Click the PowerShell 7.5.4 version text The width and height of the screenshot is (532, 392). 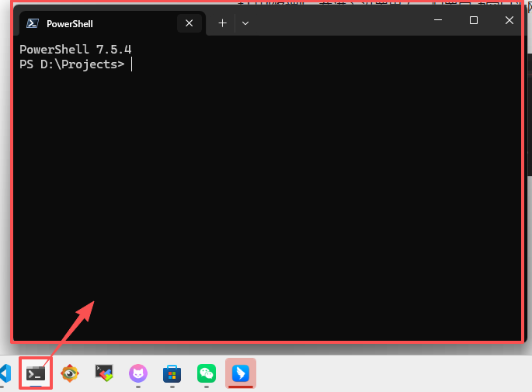pyautogui.click(x=75, y=50)
